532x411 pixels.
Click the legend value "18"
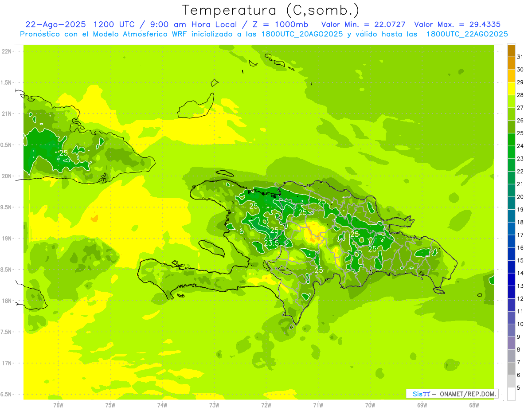coord(520,222)
